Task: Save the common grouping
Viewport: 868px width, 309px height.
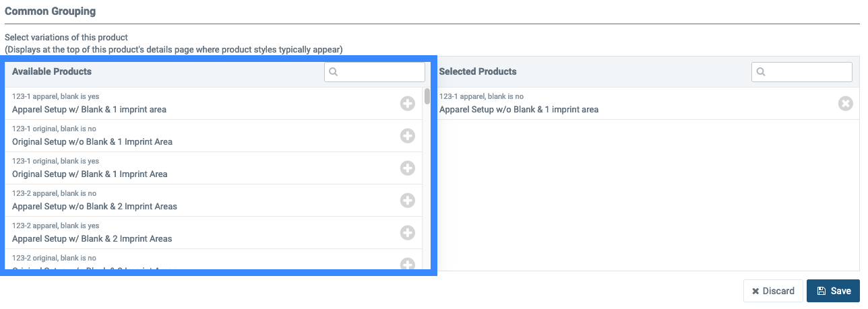Action: pyautogui.click(x=833, y=291)
